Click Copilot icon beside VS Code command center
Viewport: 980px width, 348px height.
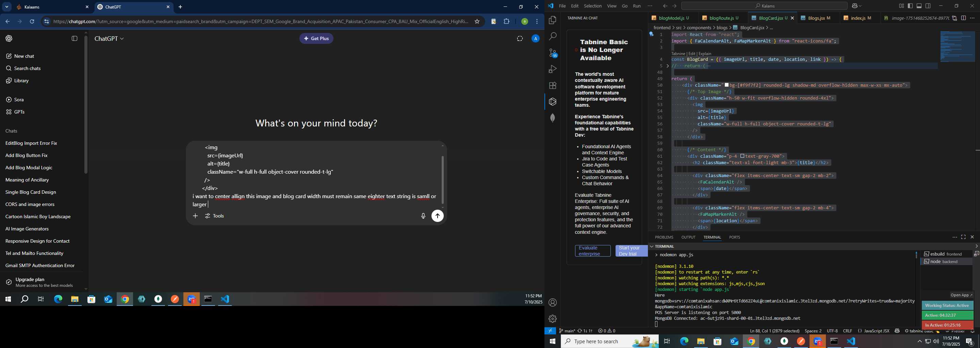854,6
